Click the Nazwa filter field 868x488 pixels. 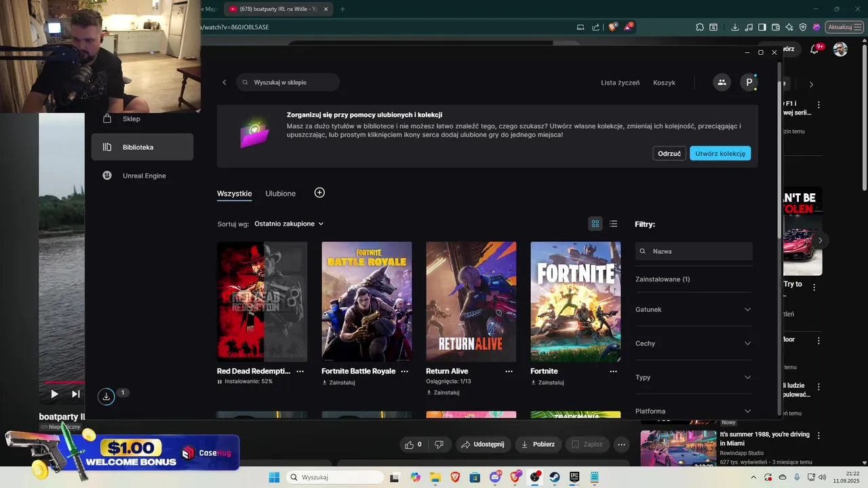coord(694,251)
